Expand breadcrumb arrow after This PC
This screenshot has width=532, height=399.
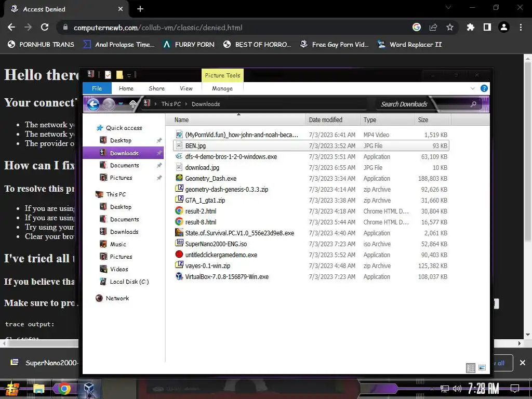pos(186,104)
